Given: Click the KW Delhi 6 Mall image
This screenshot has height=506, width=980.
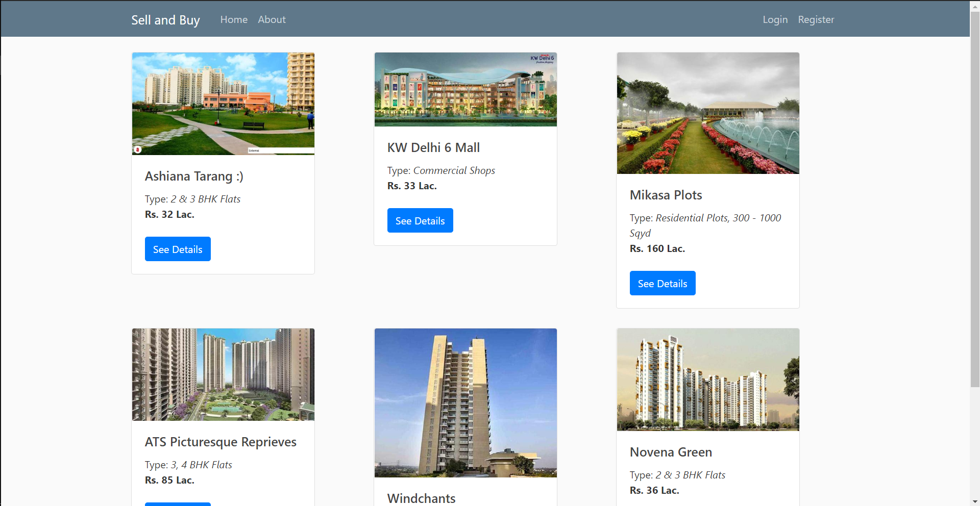Looking at the screenshot, I should (x=465, y=89).
